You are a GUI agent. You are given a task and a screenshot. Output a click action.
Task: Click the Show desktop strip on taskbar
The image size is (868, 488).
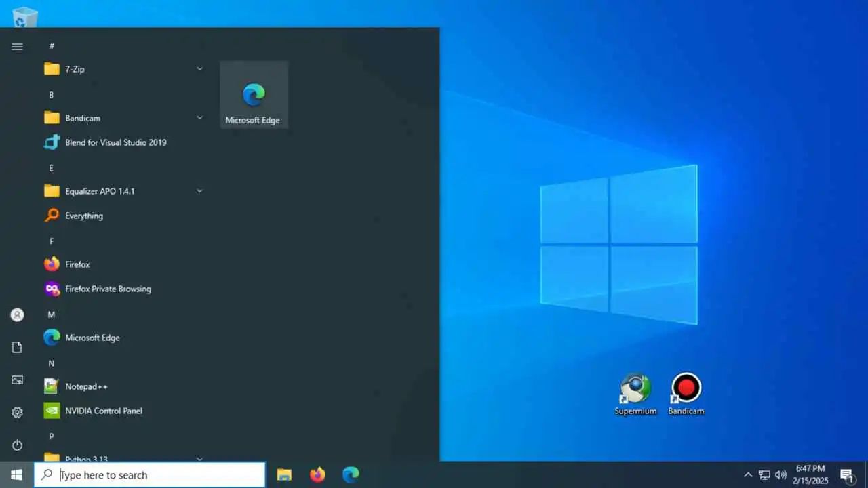pos(865,475)
